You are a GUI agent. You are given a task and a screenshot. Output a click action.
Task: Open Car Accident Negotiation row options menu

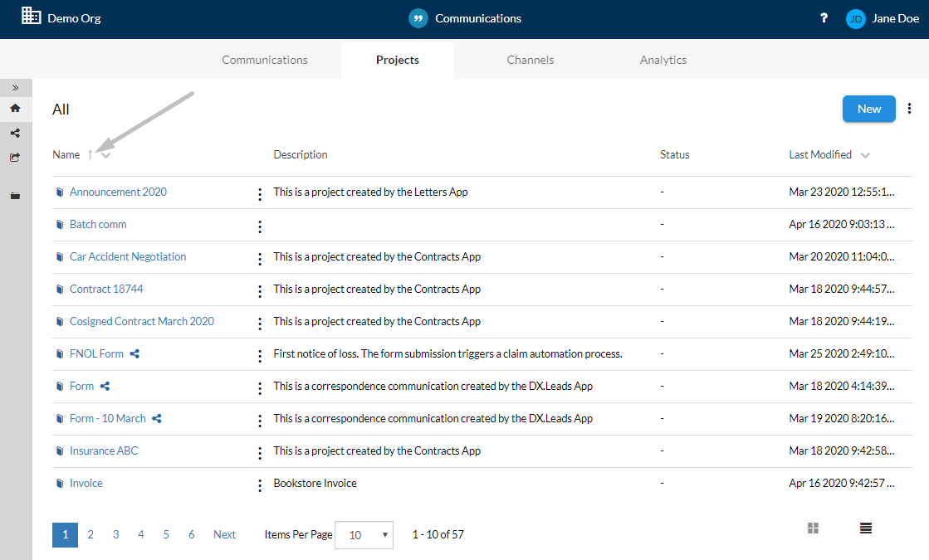click(260, 259)
